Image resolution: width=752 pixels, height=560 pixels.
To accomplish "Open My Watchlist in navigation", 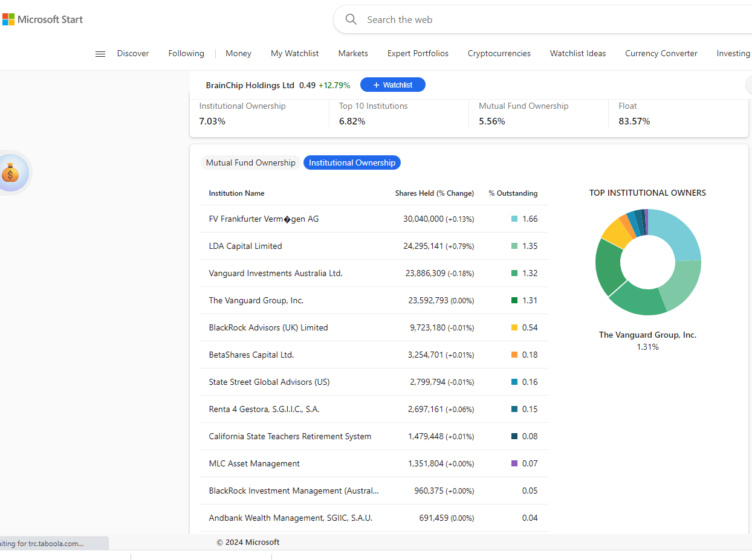I will click(294, 53).
